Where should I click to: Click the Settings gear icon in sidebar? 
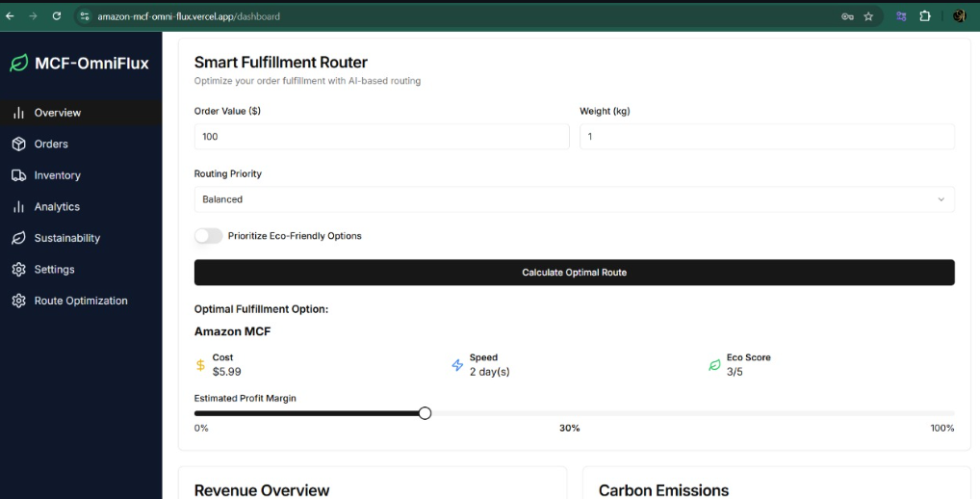click(x=18, y=270)
